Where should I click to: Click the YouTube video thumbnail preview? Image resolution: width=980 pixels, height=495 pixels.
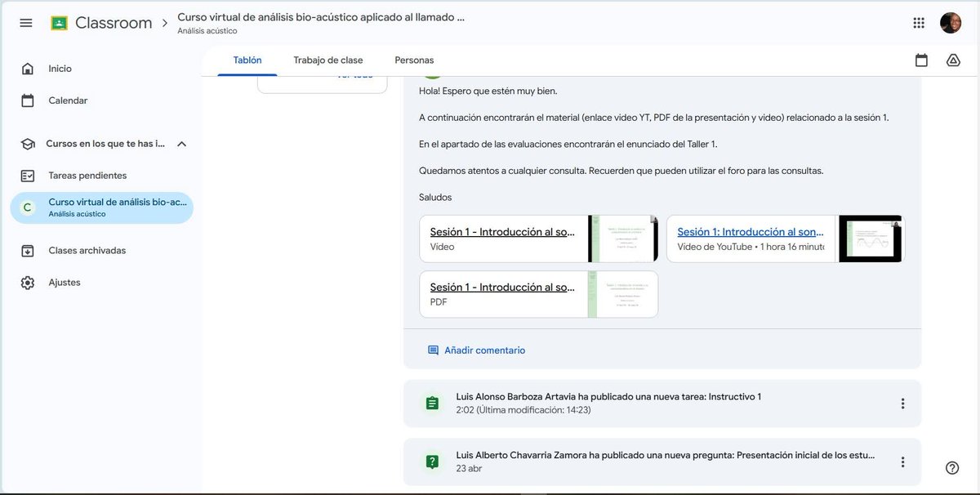point(870,239)
